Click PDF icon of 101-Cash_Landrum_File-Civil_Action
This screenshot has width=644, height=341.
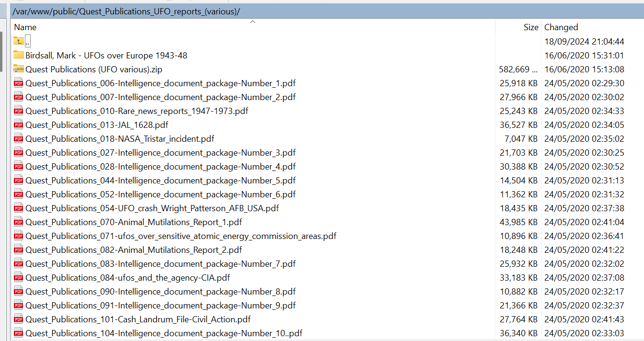tap(19, 319)
